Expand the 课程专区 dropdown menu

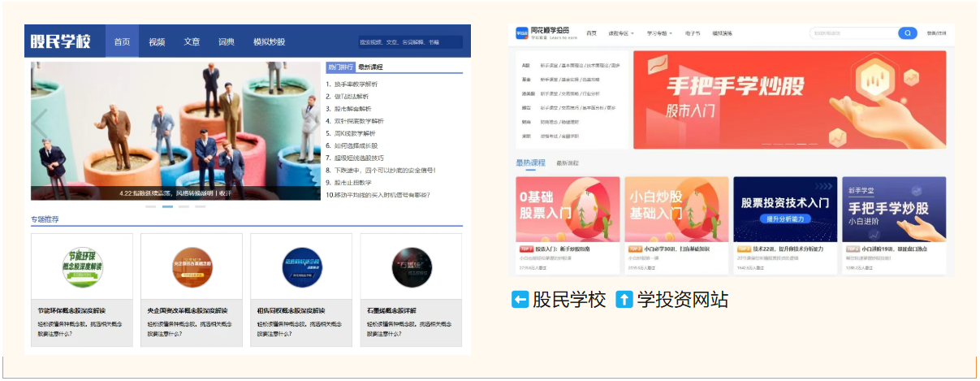(621, 33)
